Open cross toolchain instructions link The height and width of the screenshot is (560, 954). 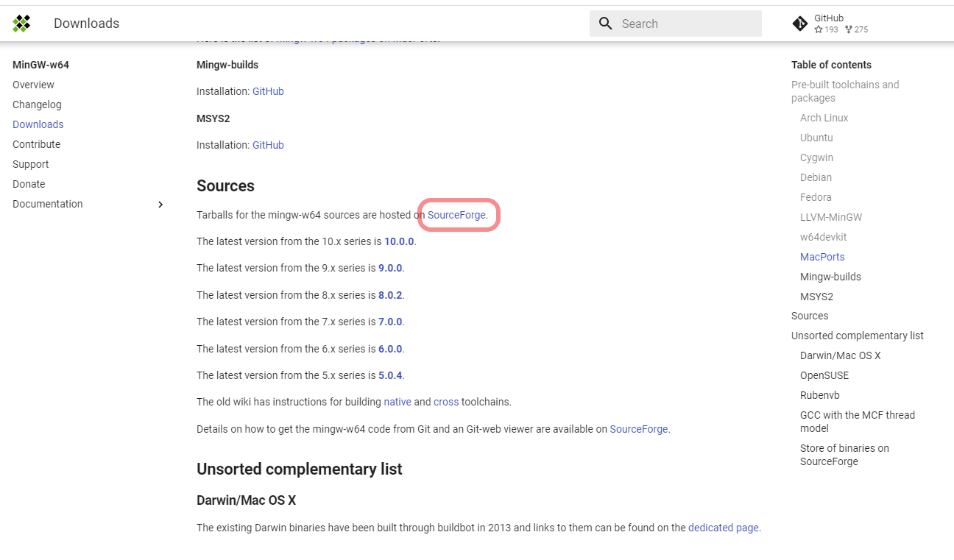point(446,402)
